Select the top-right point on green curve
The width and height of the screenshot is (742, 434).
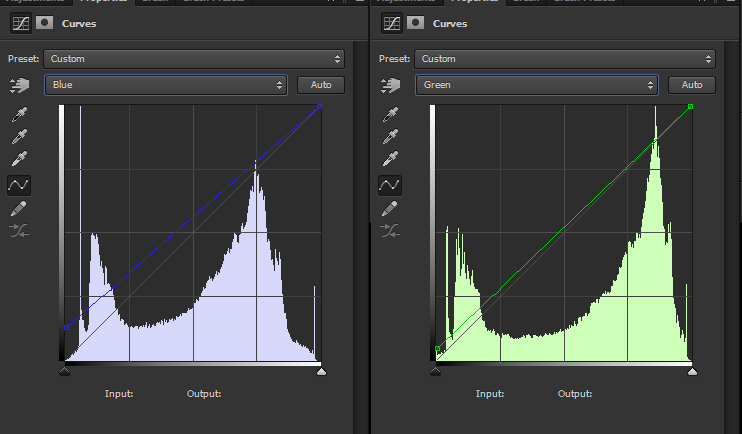(690, 107)
